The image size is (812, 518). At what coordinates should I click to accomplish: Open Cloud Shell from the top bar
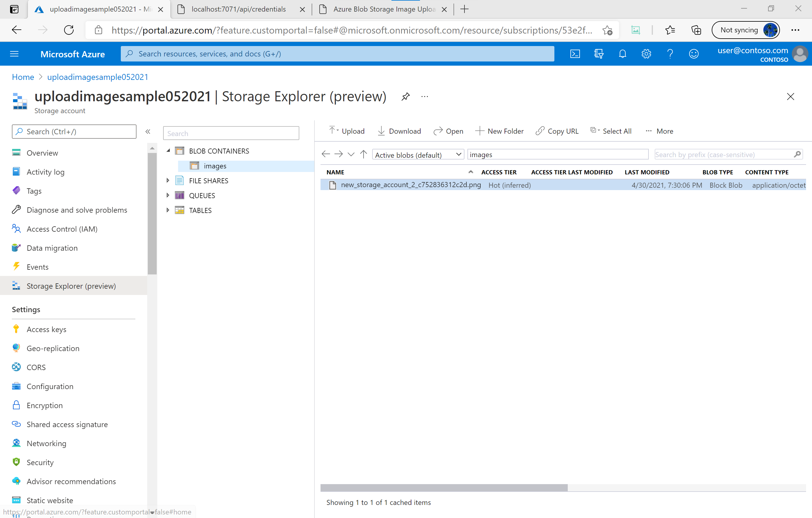click(x=575, y=54)
